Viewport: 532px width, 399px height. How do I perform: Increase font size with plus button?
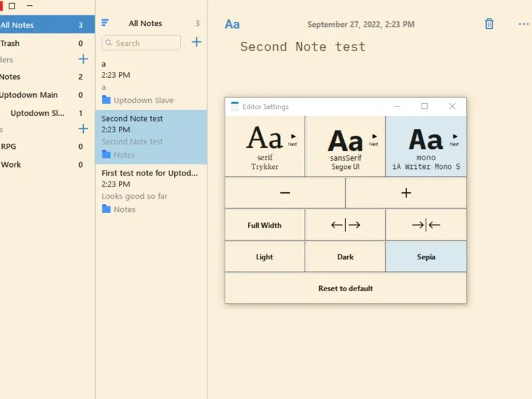coord(406,193)
